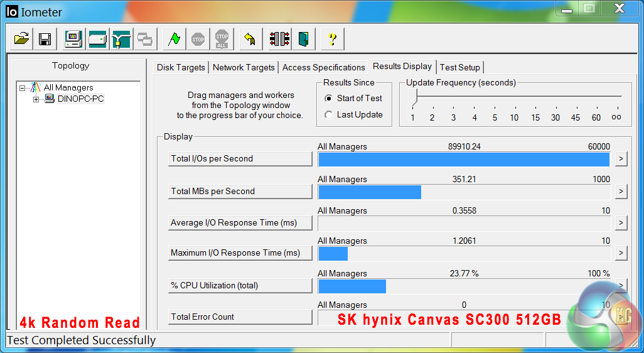Click the Total Error Count button

pyautogui.click(x=240, y=317)
